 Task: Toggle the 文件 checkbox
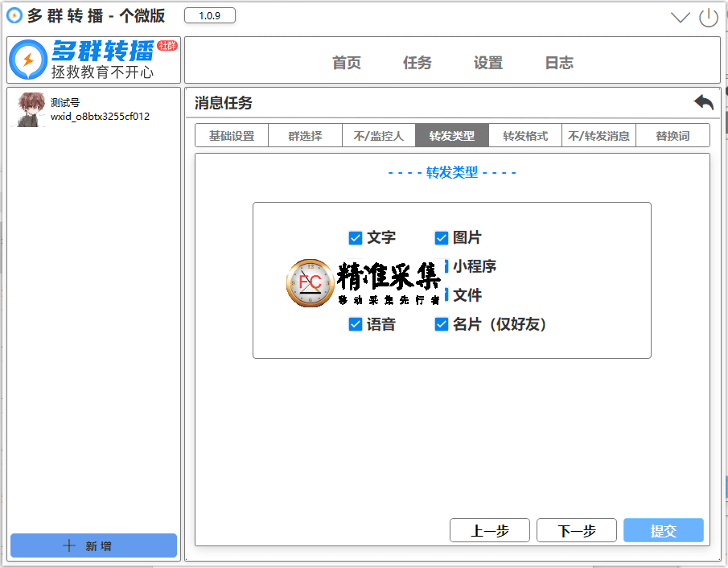point(446,295)
